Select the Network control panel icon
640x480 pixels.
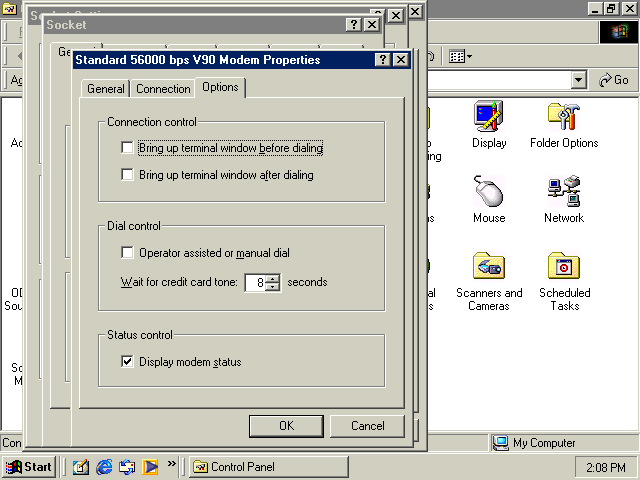[564, 199]
